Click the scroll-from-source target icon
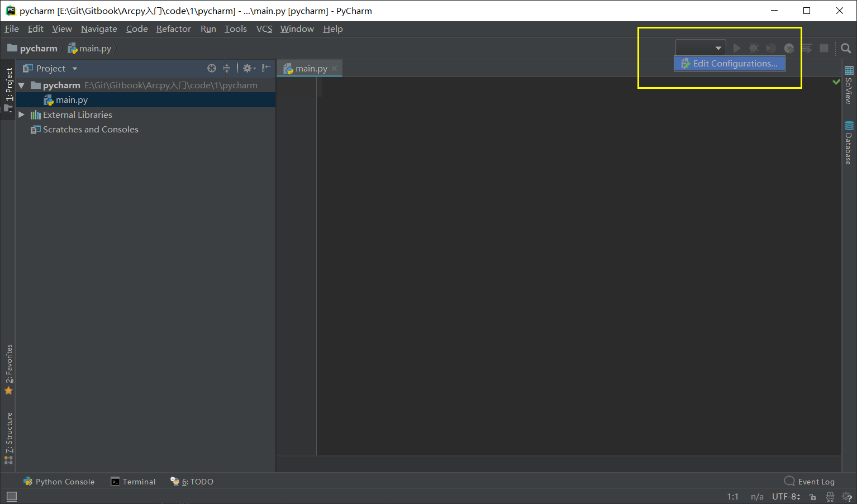 tap(212, 68)
